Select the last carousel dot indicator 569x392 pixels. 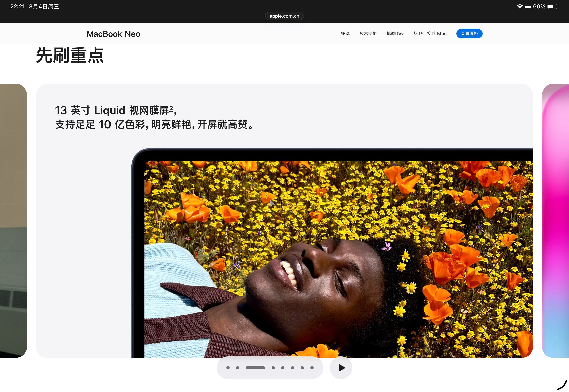(x=312, y=368)
